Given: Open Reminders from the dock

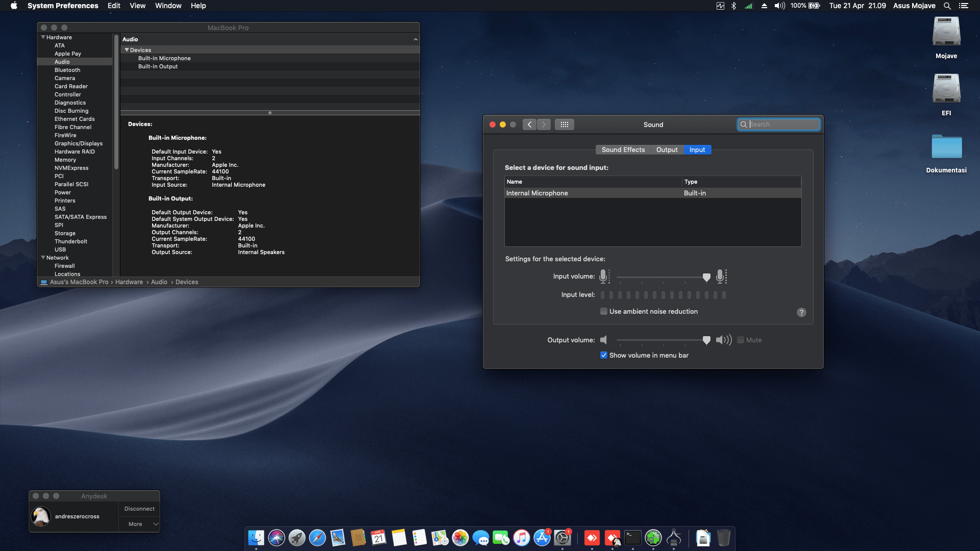Looking at the screenshot, I should (420, 538).
